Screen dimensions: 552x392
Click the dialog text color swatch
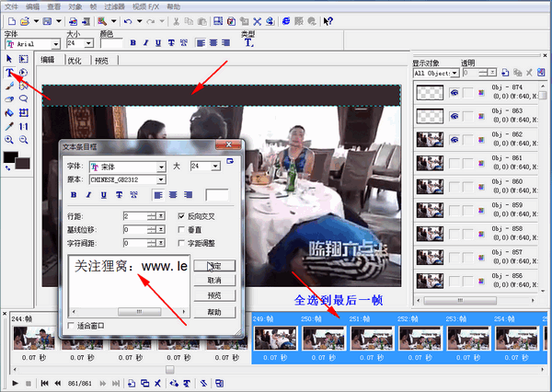[x=217, y=195]
